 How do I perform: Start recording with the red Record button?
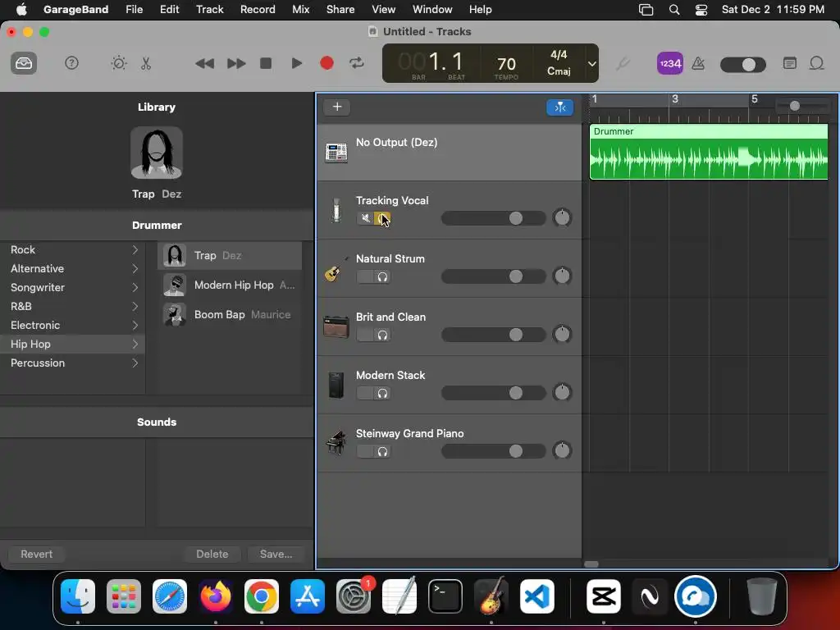326,63
